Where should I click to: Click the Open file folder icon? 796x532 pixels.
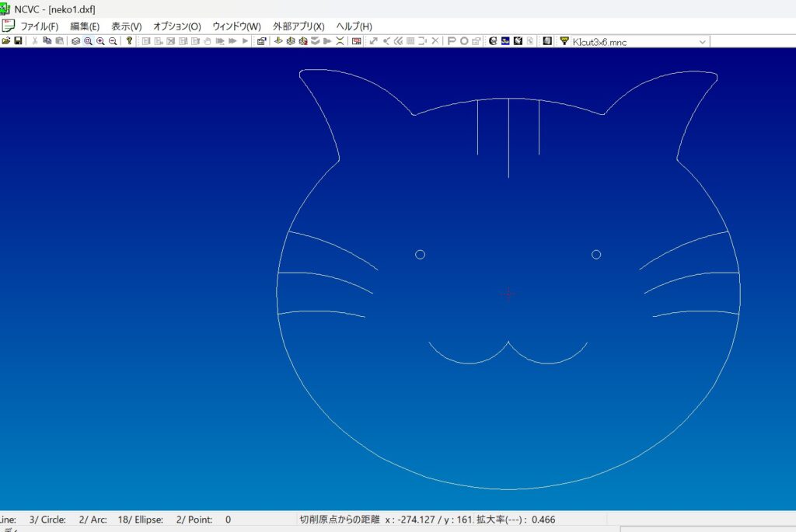click(x=6, y=41)
